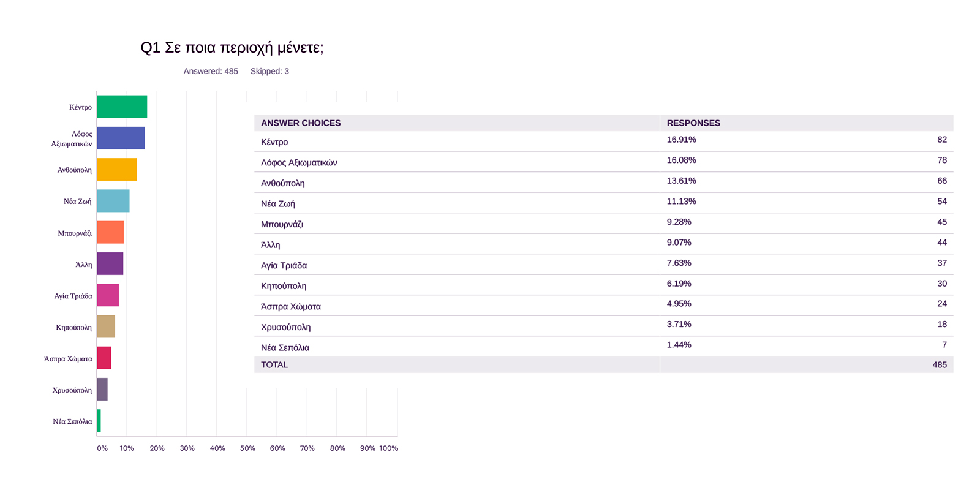Select the small Νέα Σεπόλια bar
980x490 pixels.
tap(99, 421)
